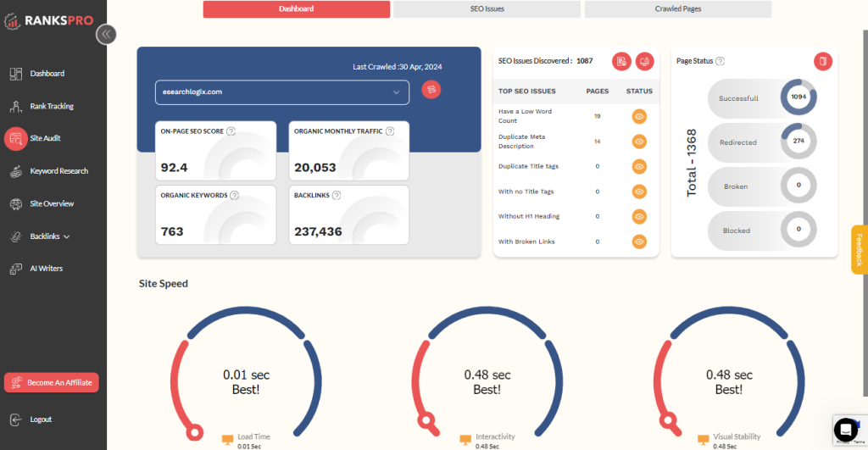Open the esearchlogix.com domain dropdown
The width and height of the screenshot is (868, 450).
[282, 92]
